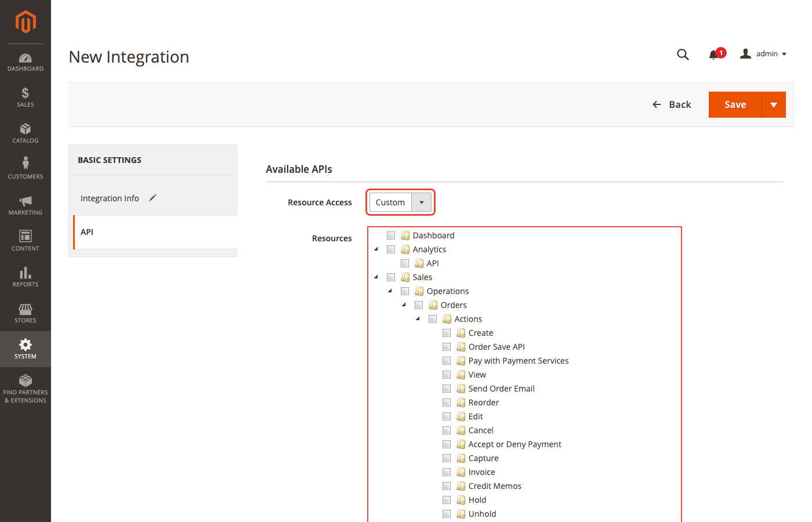Check the Create action under Orders
The height and width of the screenshot is (522, 812).
coord(447,332)
